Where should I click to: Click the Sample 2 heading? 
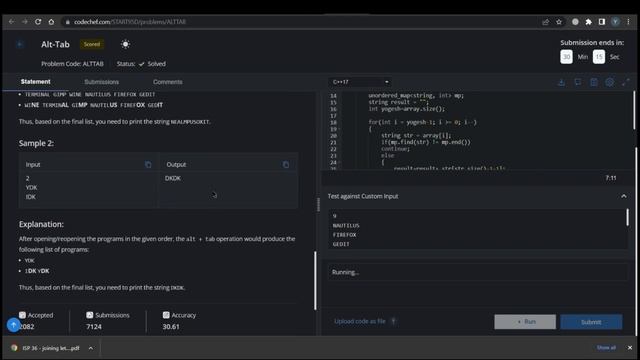36,143
